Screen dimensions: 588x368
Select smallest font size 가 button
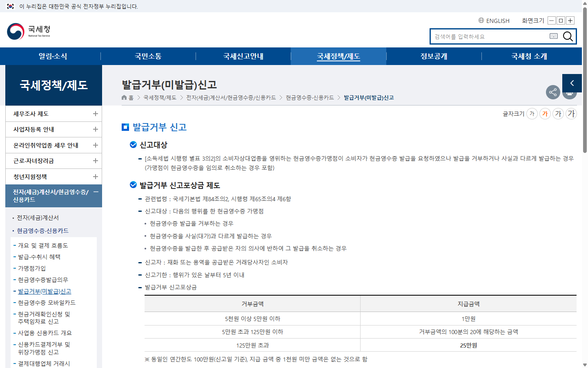[x=532, y=114]
